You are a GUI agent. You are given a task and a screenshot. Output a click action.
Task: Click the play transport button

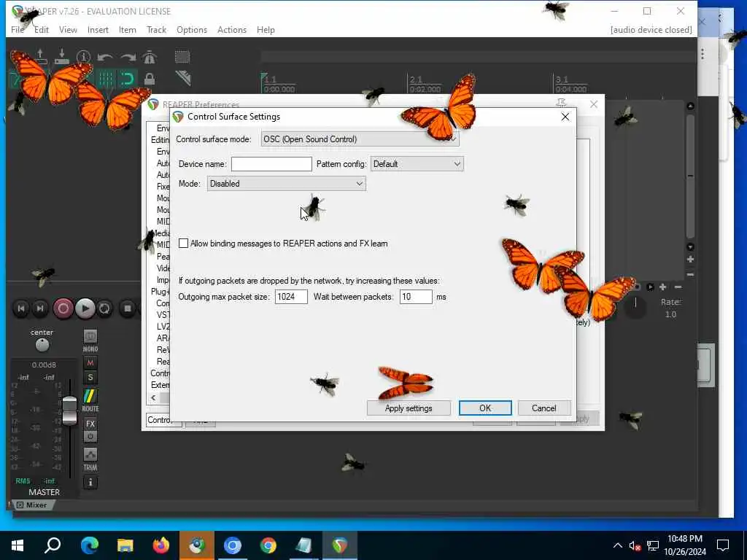(85, 308)
